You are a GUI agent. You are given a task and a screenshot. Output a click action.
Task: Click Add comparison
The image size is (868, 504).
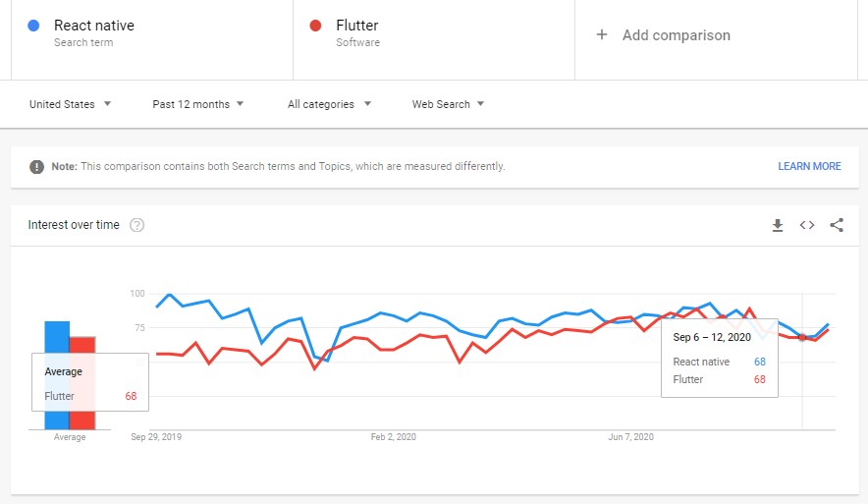pos(676,35)
